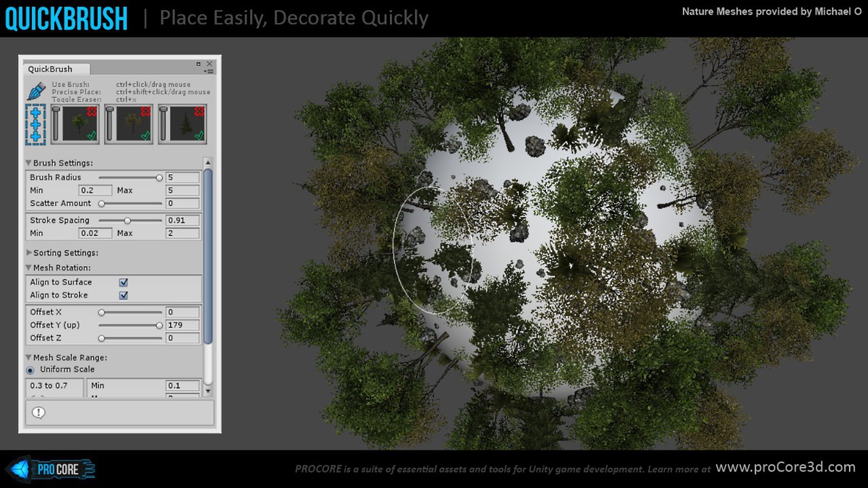Click the add prefab slots icon

35,124
